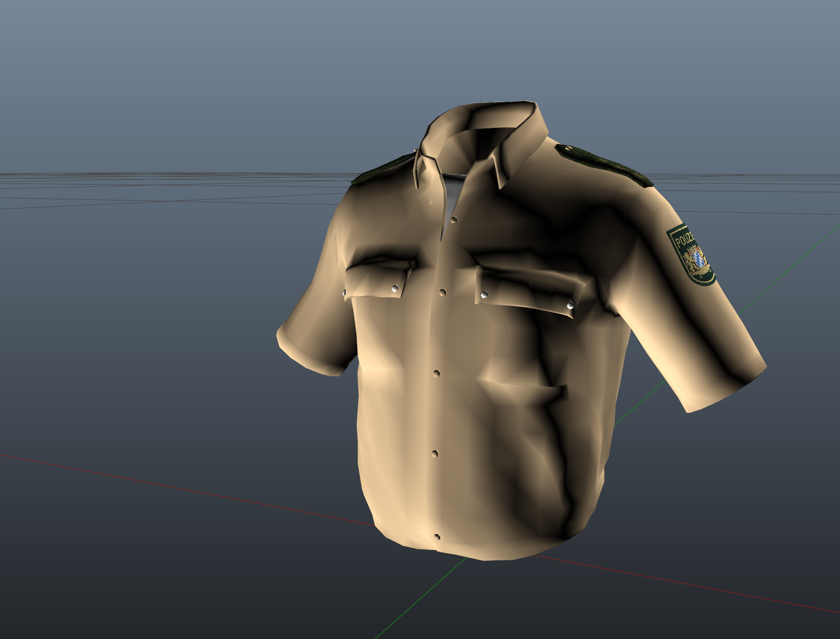Click the outer silver stud on viewer's-left pocket flap
Screen dimensions: 840x639
(344, 293)
